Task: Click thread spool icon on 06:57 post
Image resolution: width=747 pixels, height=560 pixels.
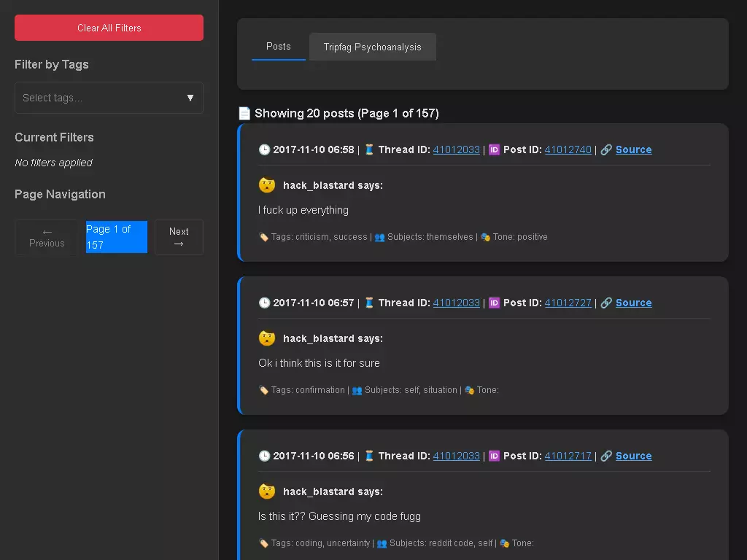Action: (369, 303)
